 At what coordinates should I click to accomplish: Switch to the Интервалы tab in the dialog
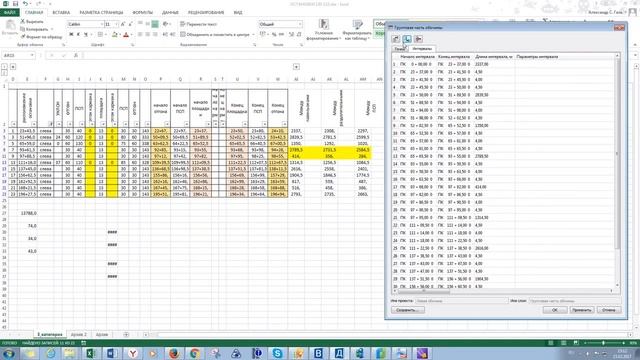click(422, 49)
